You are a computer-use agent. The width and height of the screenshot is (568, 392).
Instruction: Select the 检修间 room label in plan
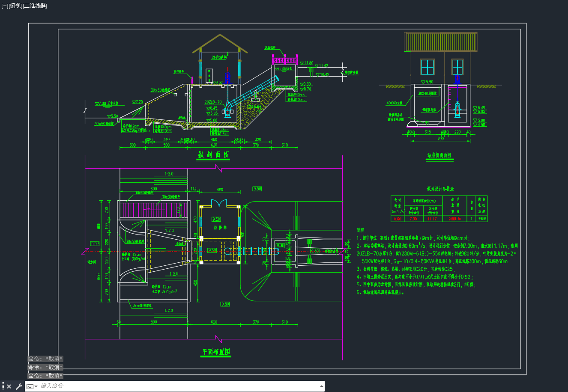220,228
